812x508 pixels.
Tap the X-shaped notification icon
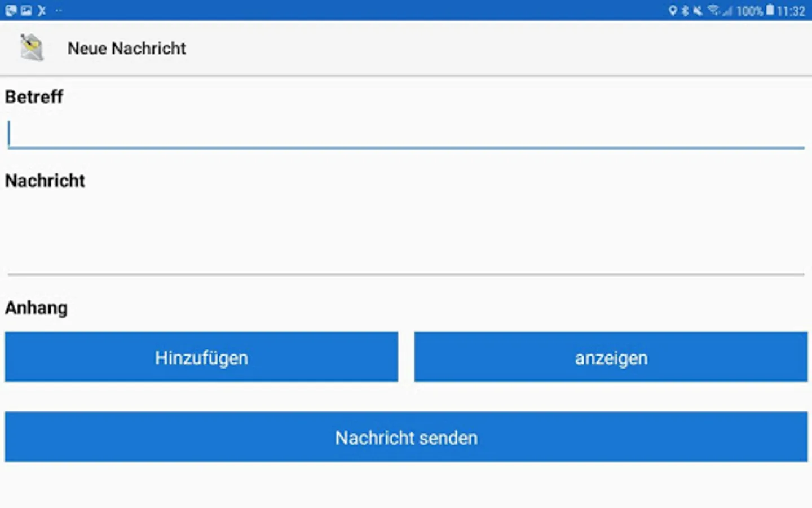[42, 11]
